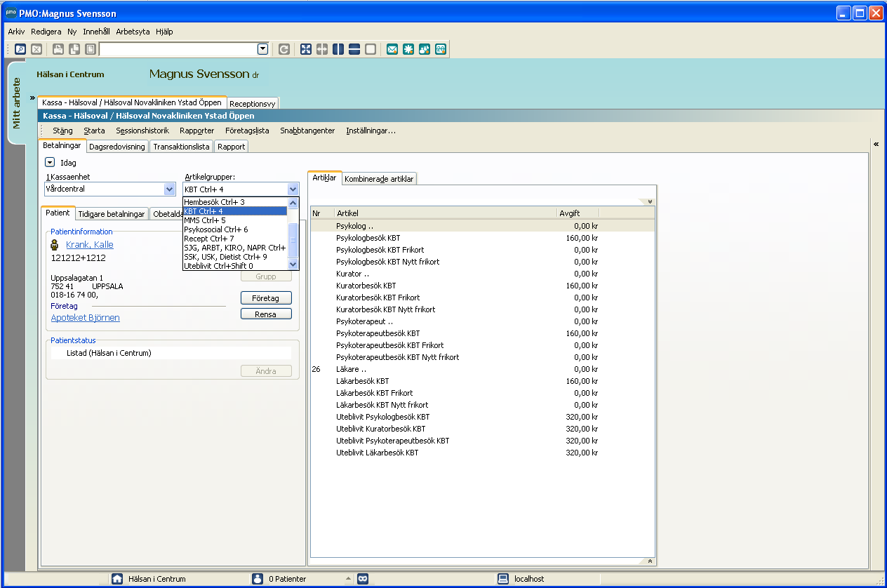Collapse the bottom article panel chevron
This screenshot has height=588, width=887.
coord(651,561)
